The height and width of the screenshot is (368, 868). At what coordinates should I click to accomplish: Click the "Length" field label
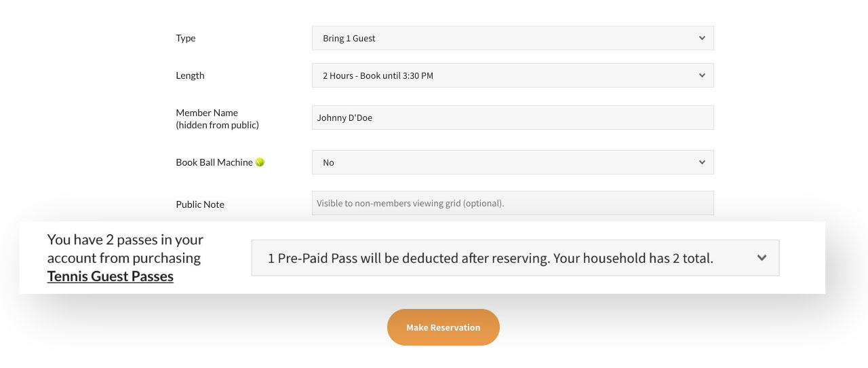pos(190,75)
